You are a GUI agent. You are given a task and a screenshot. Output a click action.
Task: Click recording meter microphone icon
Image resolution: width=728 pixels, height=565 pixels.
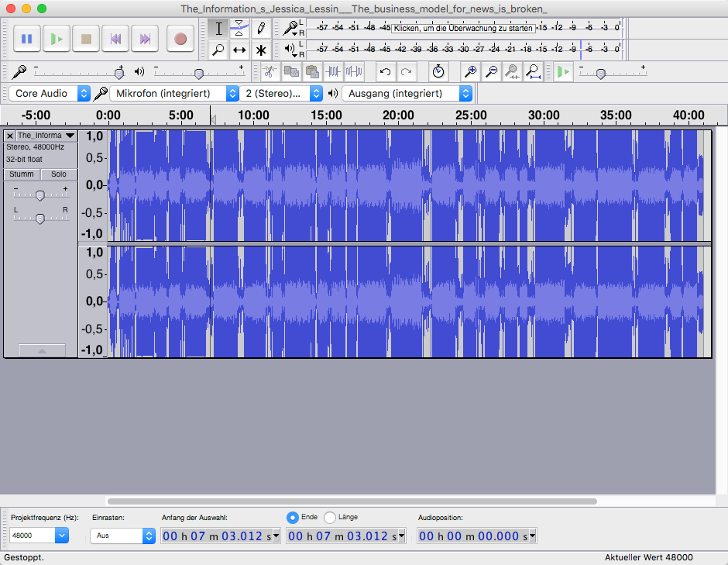[291, 28]
